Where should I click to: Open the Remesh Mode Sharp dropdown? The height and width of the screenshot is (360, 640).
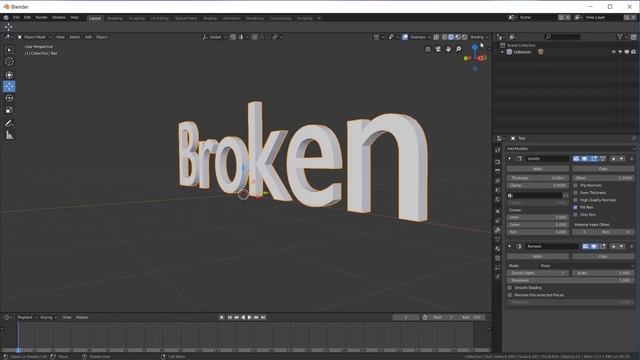click(x=586, y=266)
